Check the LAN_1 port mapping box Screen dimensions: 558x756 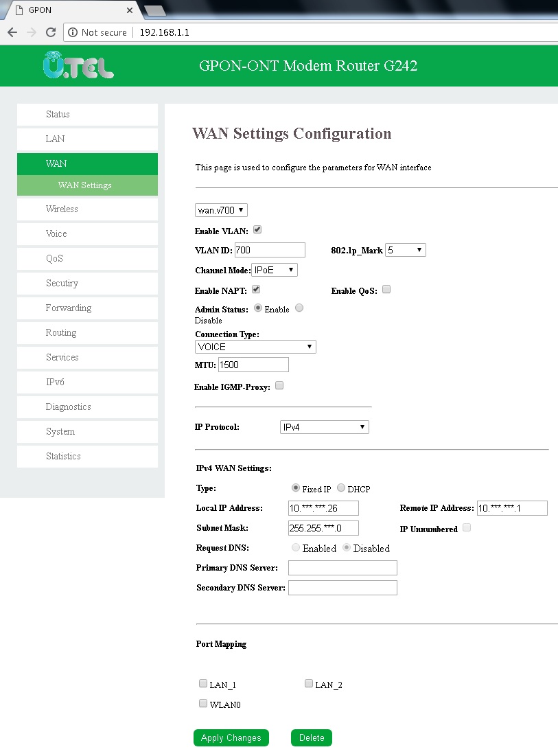tap(203, 684)
